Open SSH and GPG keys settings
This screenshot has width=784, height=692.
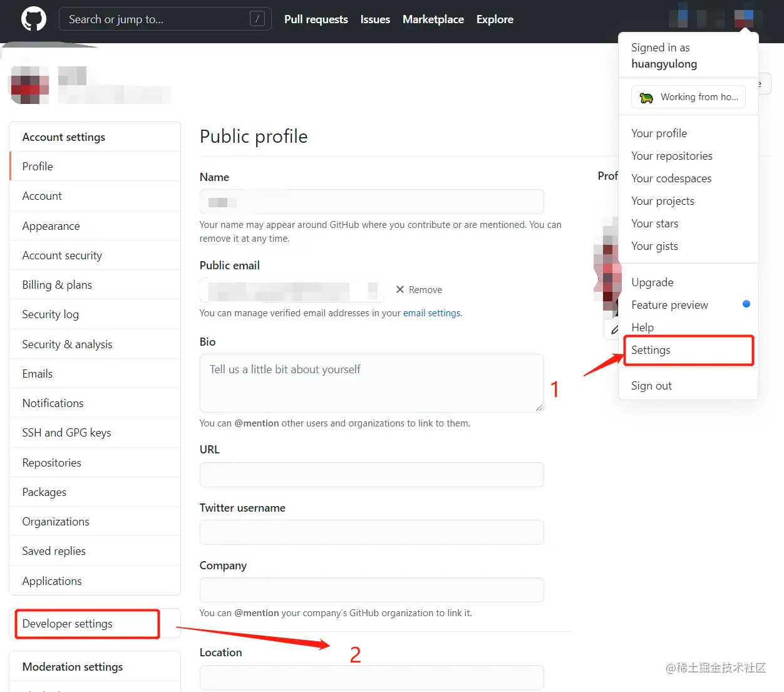66,432
